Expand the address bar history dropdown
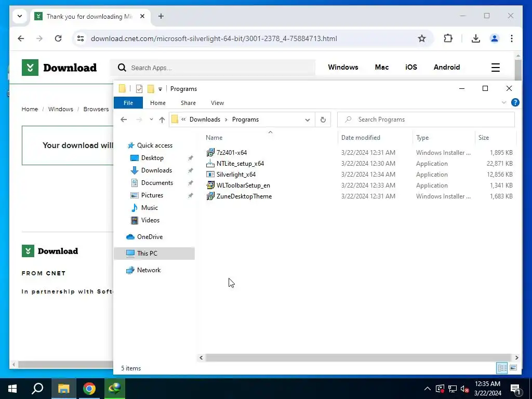Viewport: 532px width, 399px height. 308,120
